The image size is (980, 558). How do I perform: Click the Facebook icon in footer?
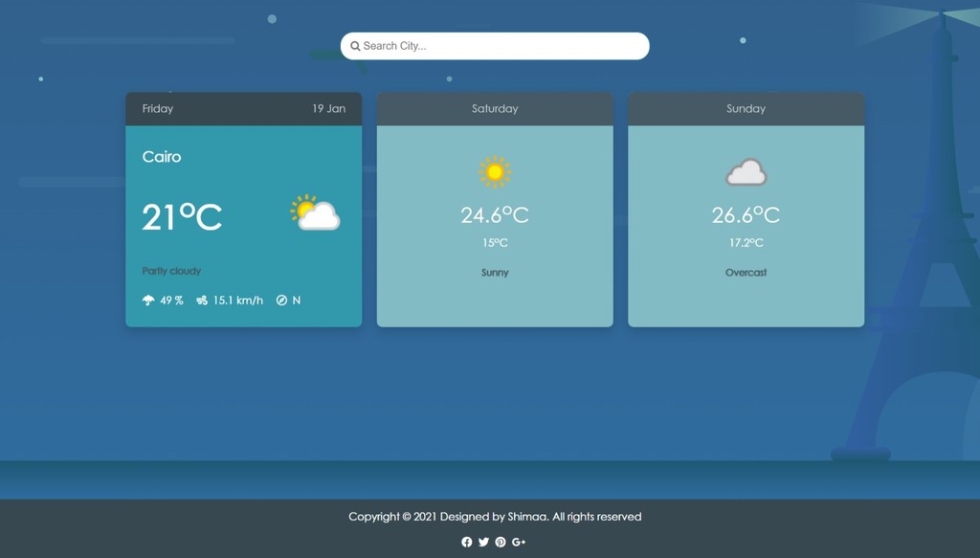click(x=467, y=542)
